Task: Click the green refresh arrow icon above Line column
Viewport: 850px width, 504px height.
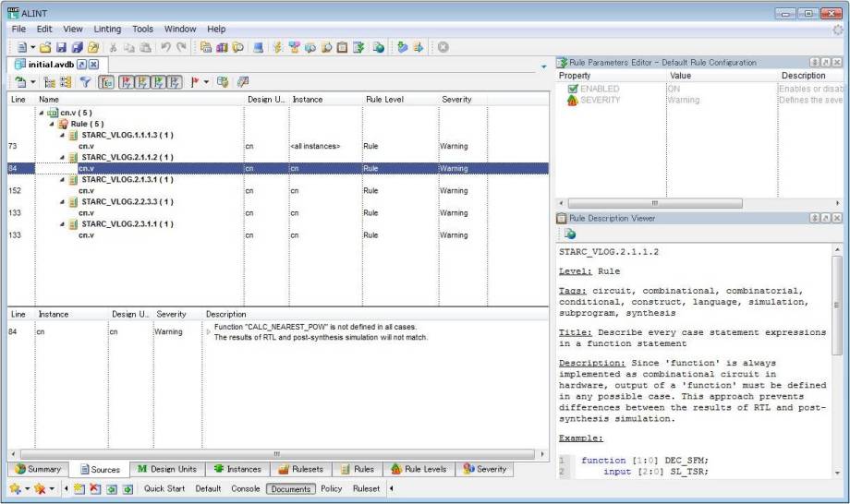Action: (x=20, y=82)
